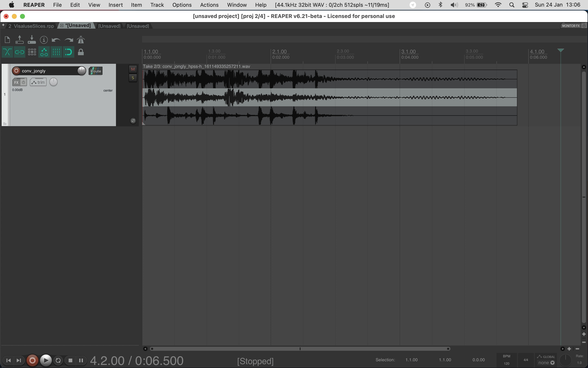Click the Record transport button

32,360
